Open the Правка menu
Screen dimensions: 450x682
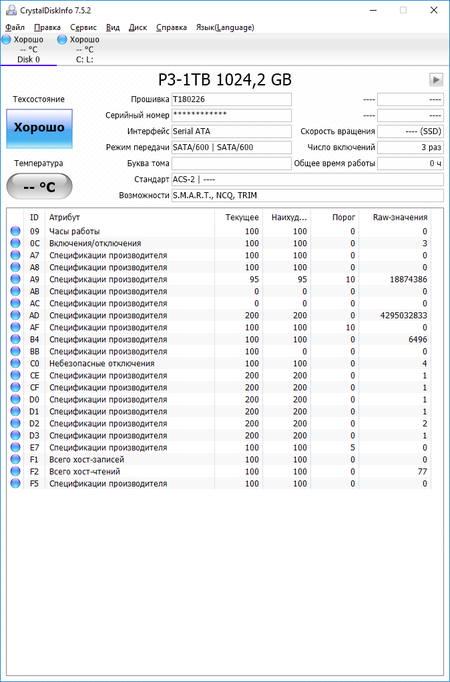[47, 27]
